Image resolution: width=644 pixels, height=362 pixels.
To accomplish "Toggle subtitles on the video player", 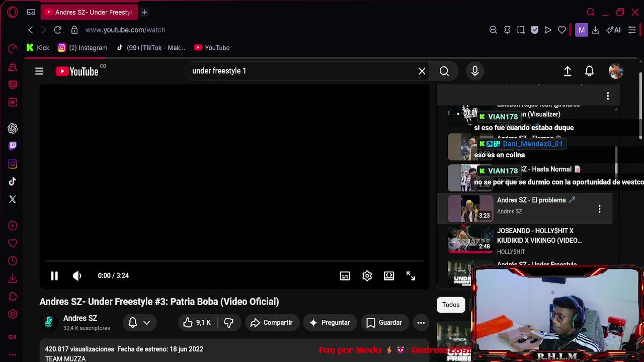I will 345,276.
